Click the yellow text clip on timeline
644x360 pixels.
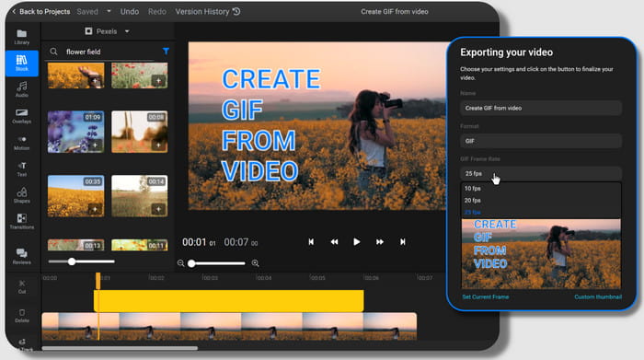229,301
